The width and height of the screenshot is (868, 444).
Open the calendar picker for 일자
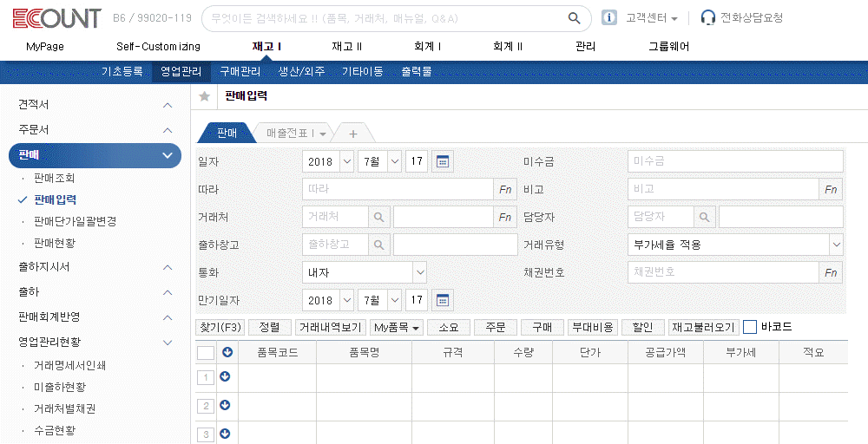coord(443,161)
